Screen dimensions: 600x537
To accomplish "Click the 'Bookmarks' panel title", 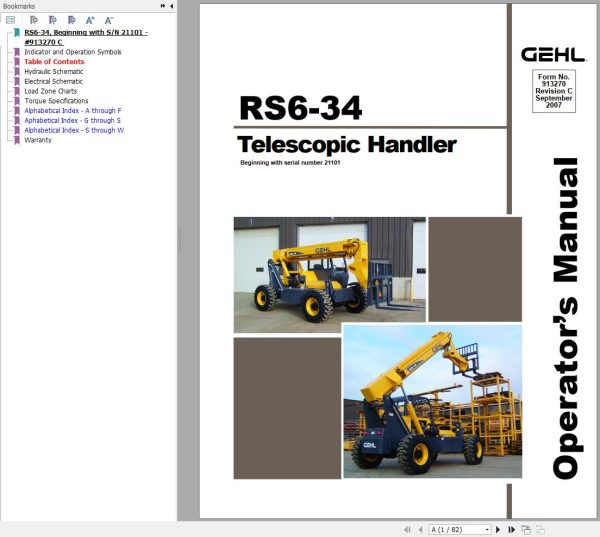I will click(19, 6).
